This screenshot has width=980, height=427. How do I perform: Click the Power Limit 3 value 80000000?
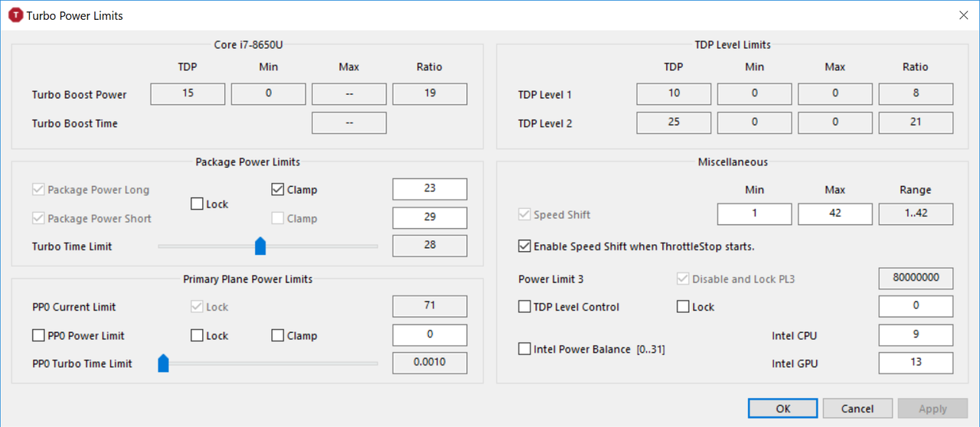coord(916,279)
